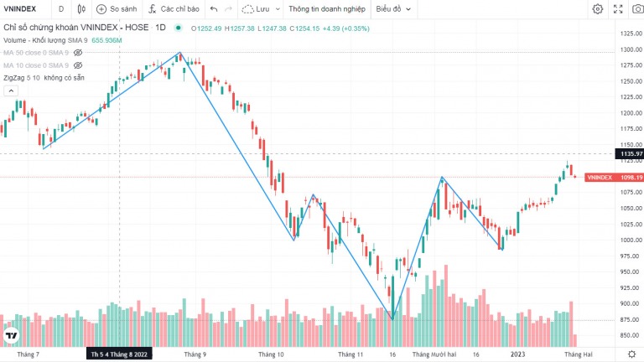Screen dimensions: 644x362
Task: Open chart settings gear in top toolbar
Action: coord(598,8)
